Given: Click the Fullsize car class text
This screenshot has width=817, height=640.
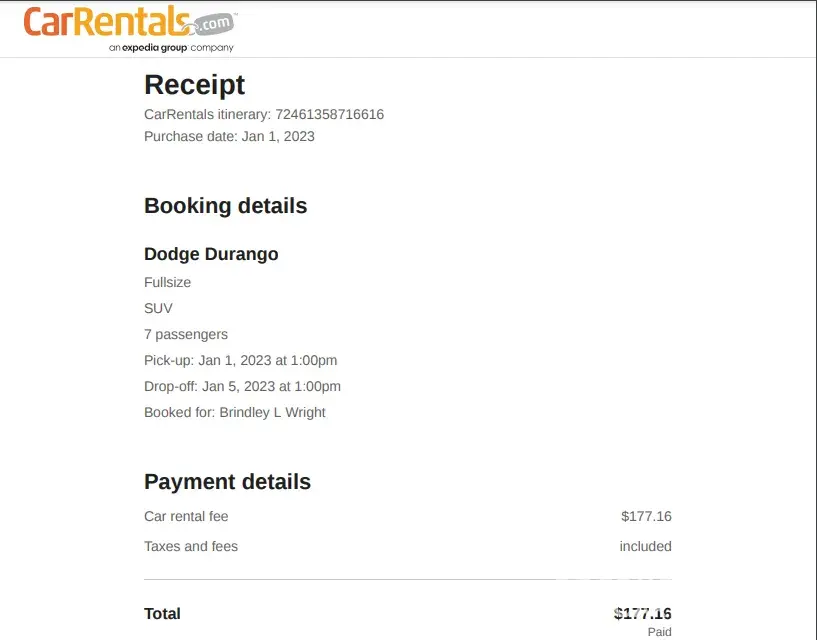Looking at the screenshot, I should (x=167, y=282).
